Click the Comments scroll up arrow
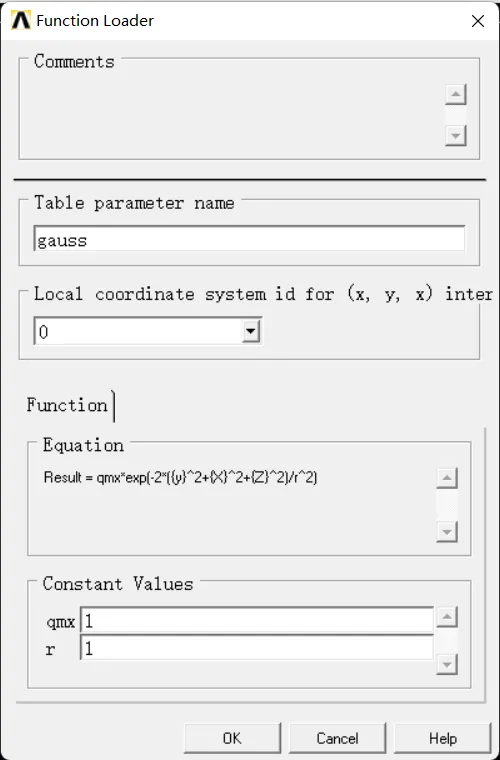 click(x=455, y=95)
